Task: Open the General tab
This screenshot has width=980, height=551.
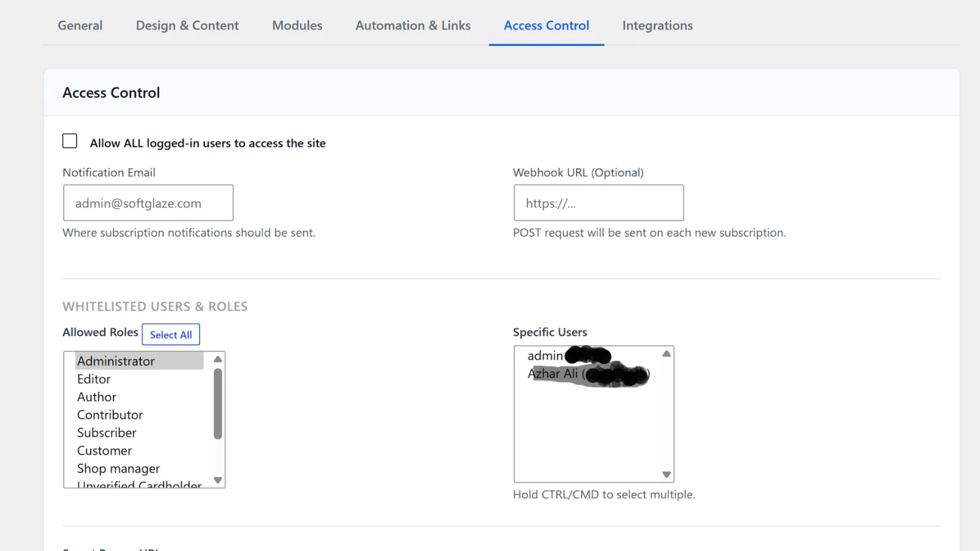Action: point(80,26)
